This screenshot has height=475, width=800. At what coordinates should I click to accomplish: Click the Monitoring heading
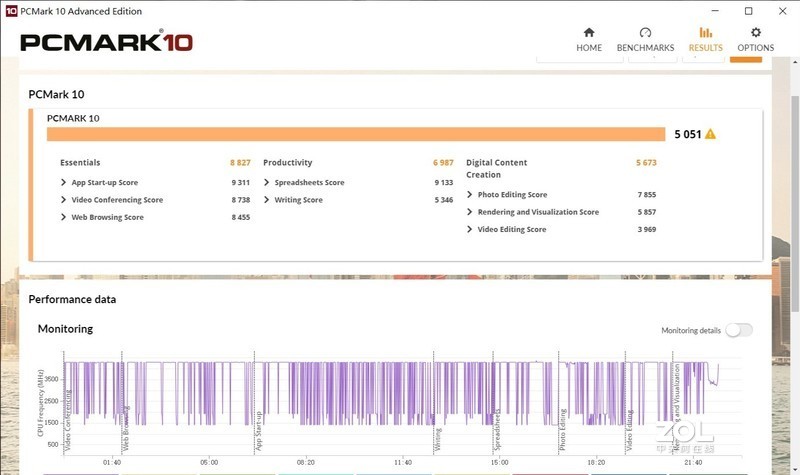point(65,329)
